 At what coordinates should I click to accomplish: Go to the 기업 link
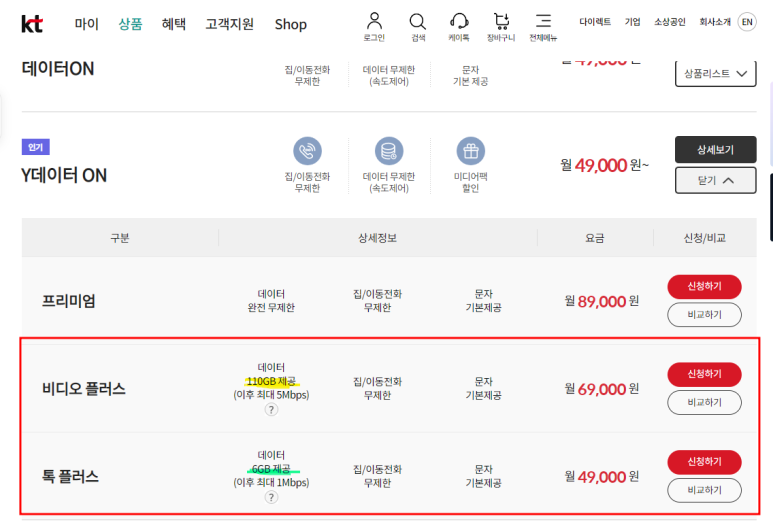632,22
